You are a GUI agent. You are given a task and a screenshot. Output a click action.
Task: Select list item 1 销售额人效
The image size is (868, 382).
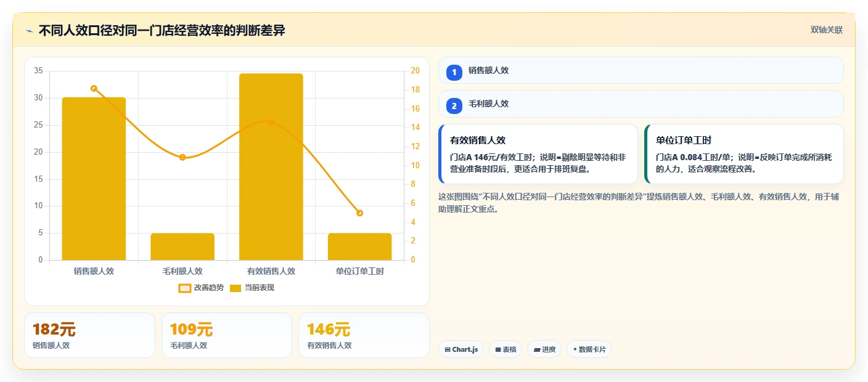coord(641,70)
